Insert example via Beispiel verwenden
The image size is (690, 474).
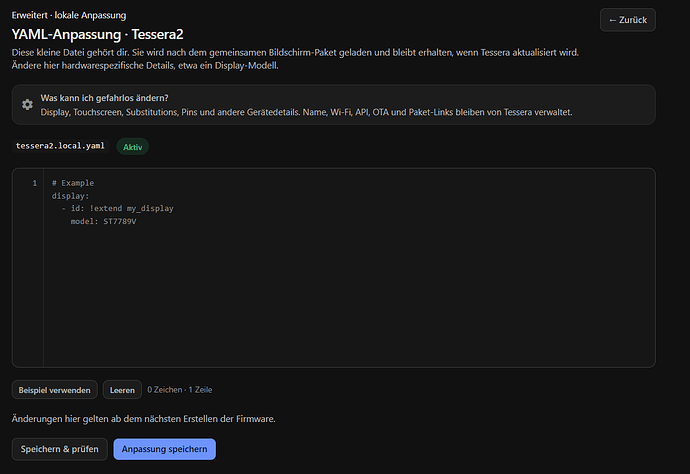tap(55, 390)
